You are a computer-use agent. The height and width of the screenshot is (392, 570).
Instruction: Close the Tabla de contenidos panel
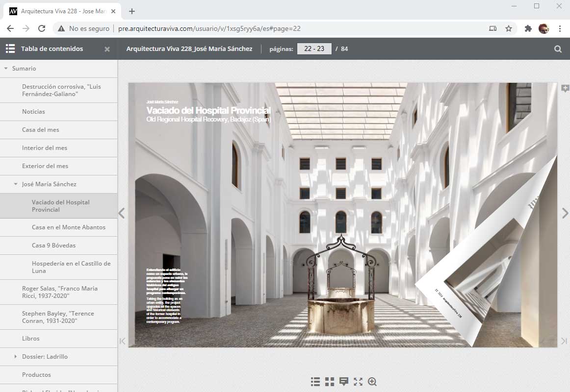pyautogui.click(x=107, y=49)
